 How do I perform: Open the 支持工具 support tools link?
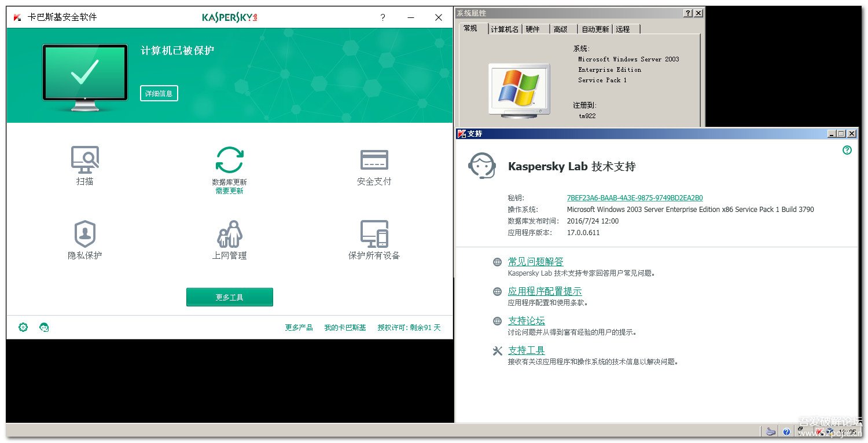tap(527, 350)
